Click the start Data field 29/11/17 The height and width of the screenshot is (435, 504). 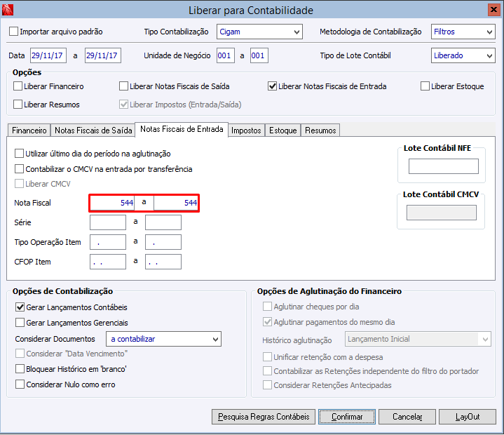(x=48, y=55)
